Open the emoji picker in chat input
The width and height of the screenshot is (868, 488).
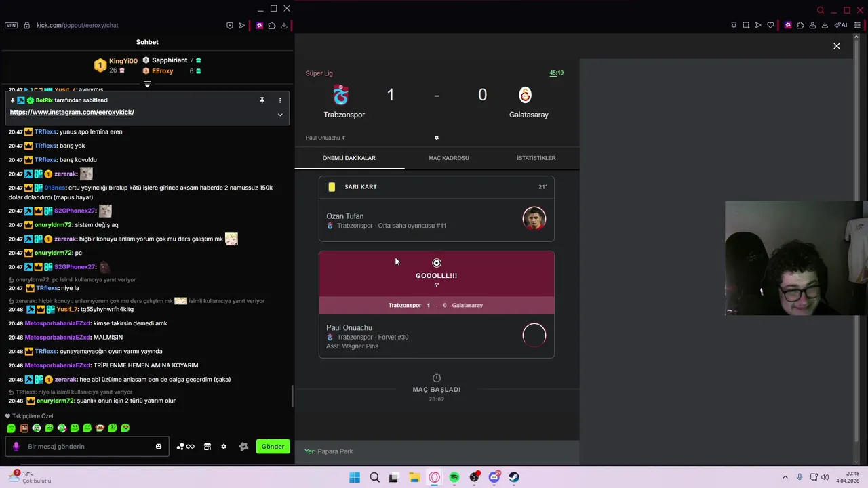click(159, 447)
